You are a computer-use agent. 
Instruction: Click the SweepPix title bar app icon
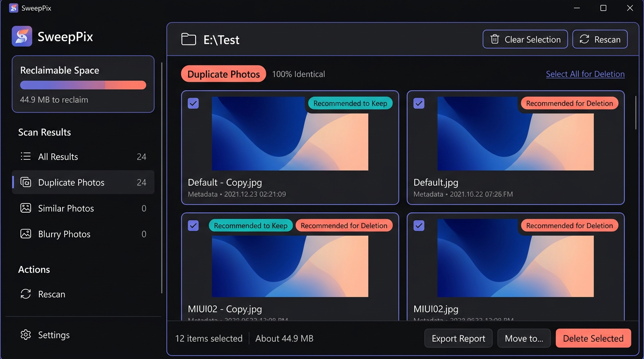(14, 8)
